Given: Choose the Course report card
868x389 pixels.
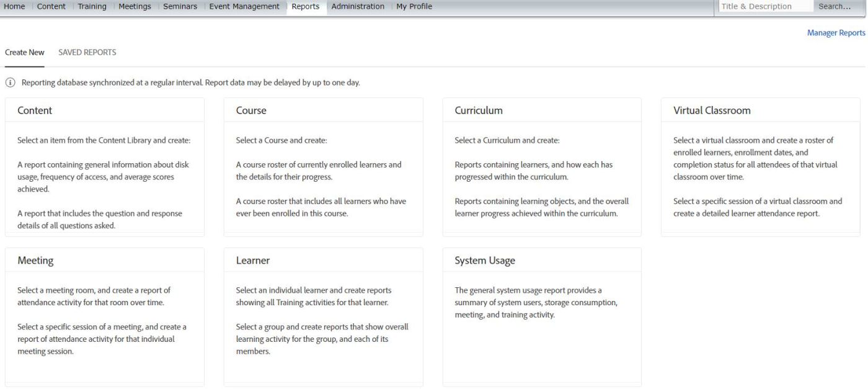Looking at the screenshot, I should [323, 166].
